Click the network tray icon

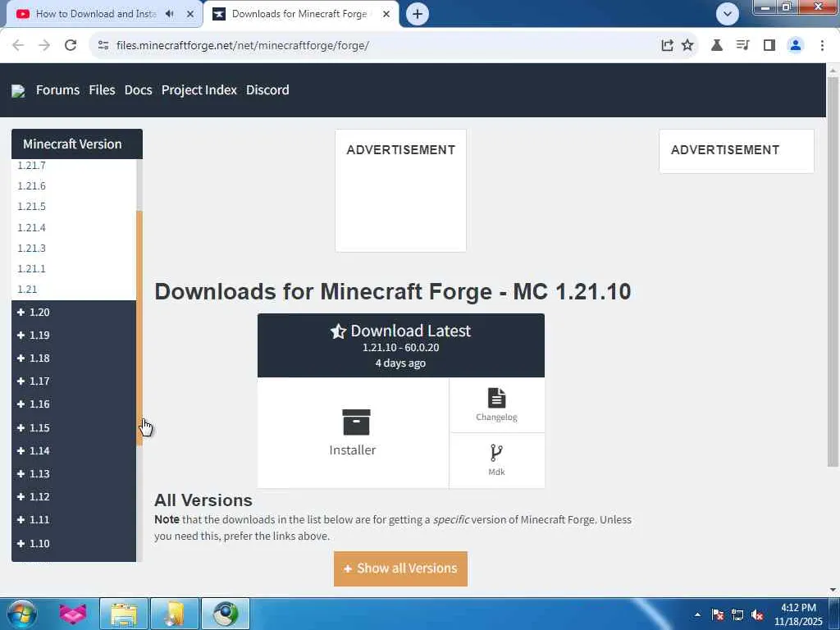point(737,614)
